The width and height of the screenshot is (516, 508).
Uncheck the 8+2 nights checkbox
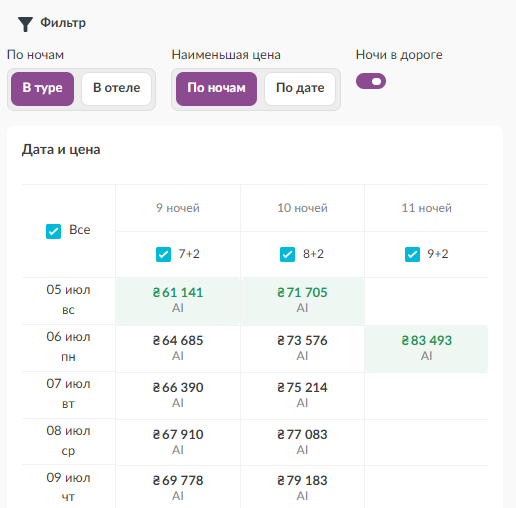287,254
